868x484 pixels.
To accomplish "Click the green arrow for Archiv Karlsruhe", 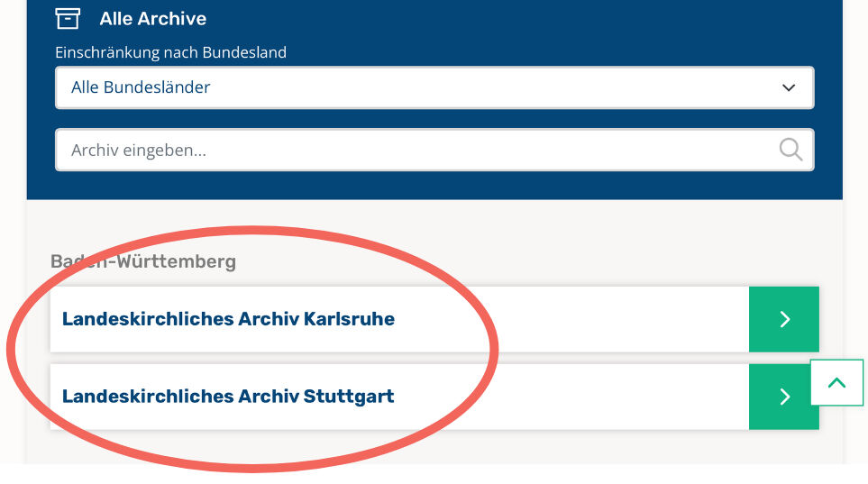I will (784, 319).
